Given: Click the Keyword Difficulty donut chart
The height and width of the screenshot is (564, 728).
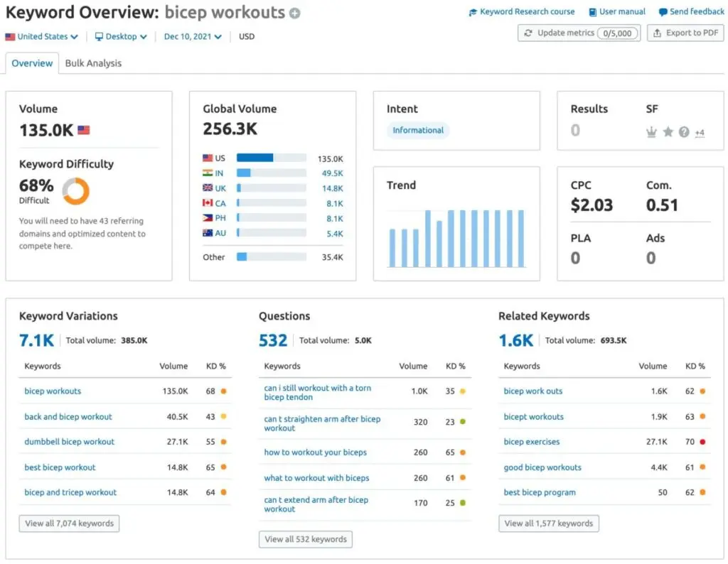Looking at the screenshot, I should coord(76,191).
